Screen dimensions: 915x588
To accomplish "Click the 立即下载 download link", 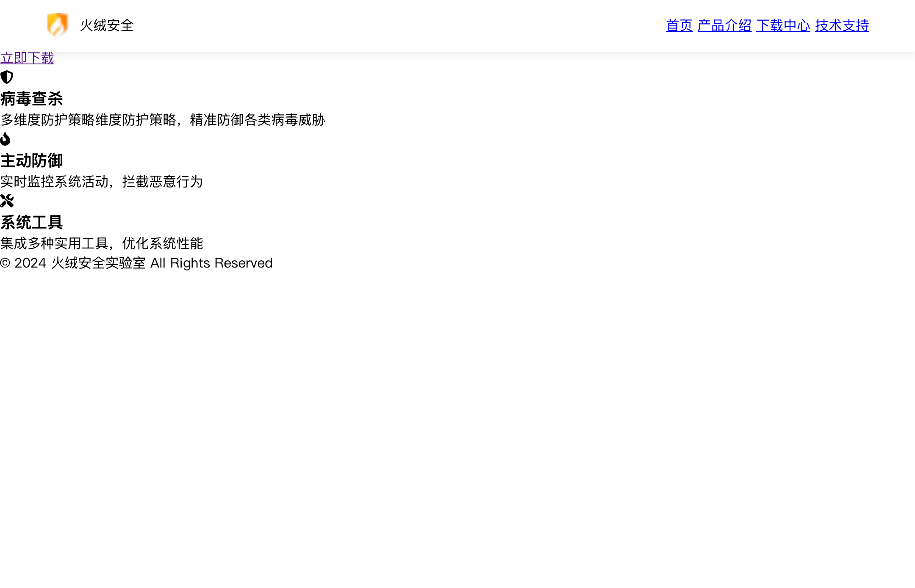I will pyautogui.click(x=27, y=58).
